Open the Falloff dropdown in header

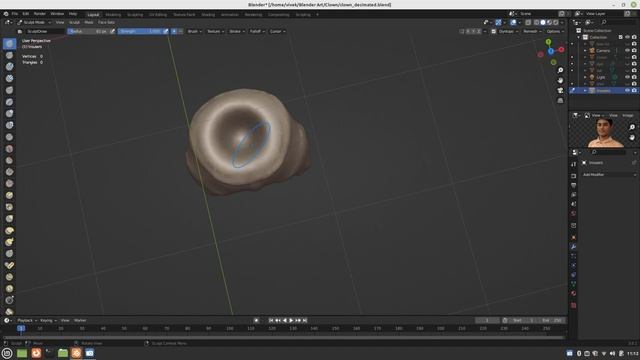tap(257, 31)
